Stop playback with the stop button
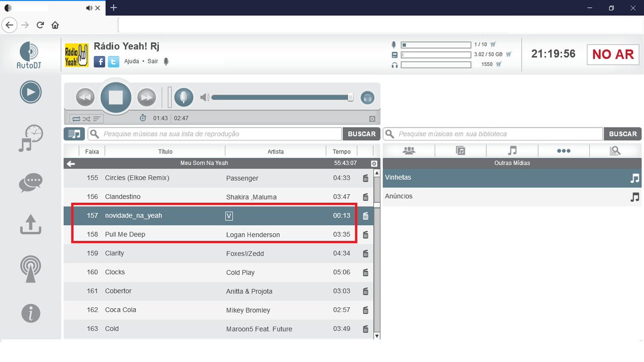Image resolution: width=644 pixels, height=362 pixels. tap(116, 97)
